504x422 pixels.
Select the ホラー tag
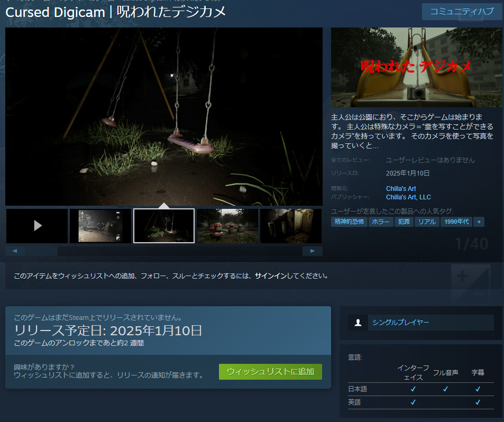pos(381,222)
